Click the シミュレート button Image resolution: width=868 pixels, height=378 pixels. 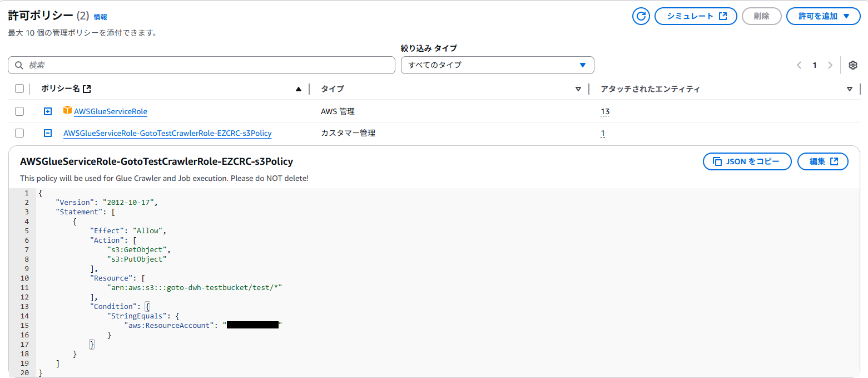click(697, 16)
